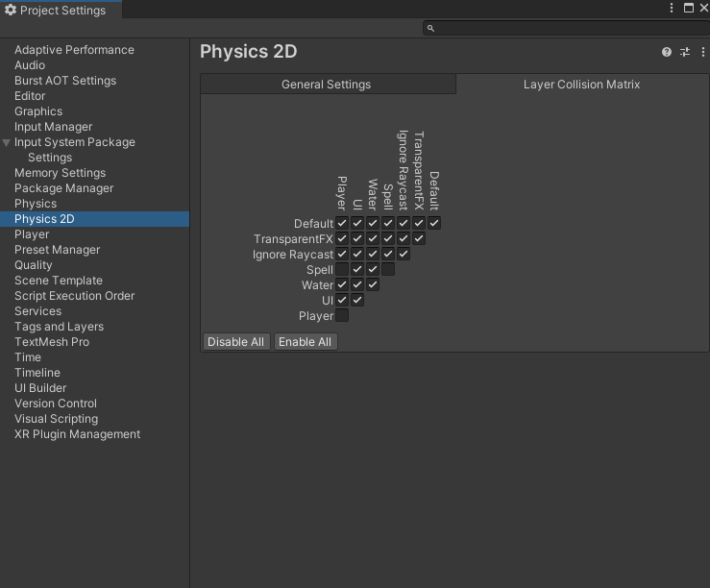Enable Spell row, Player column checkbox
This screenshot has width=710, height=588.
(342, 269)
